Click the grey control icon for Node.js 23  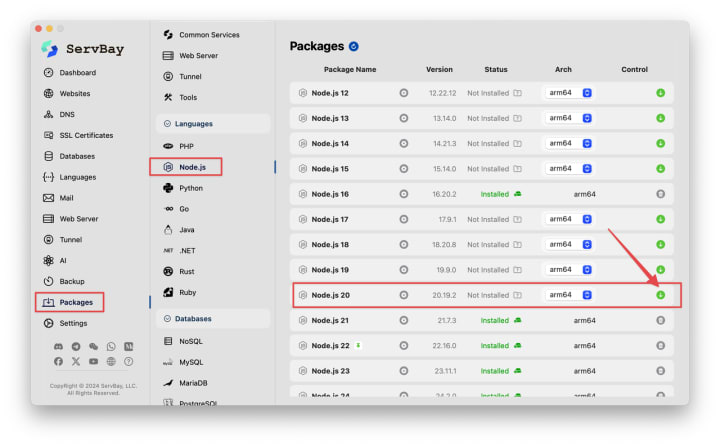(660, 371)
